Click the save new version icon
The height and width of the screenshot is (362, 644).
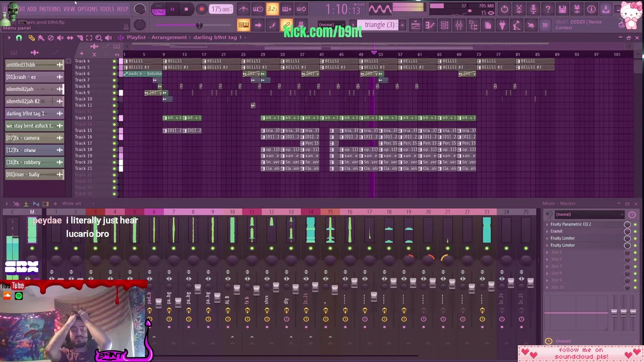pos(577,9)
